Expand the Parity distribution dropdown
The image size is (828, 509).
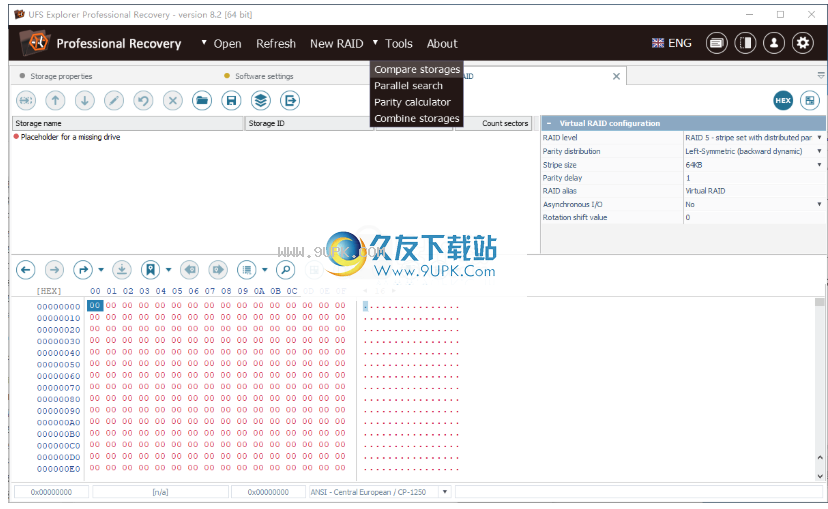point(820,151)
